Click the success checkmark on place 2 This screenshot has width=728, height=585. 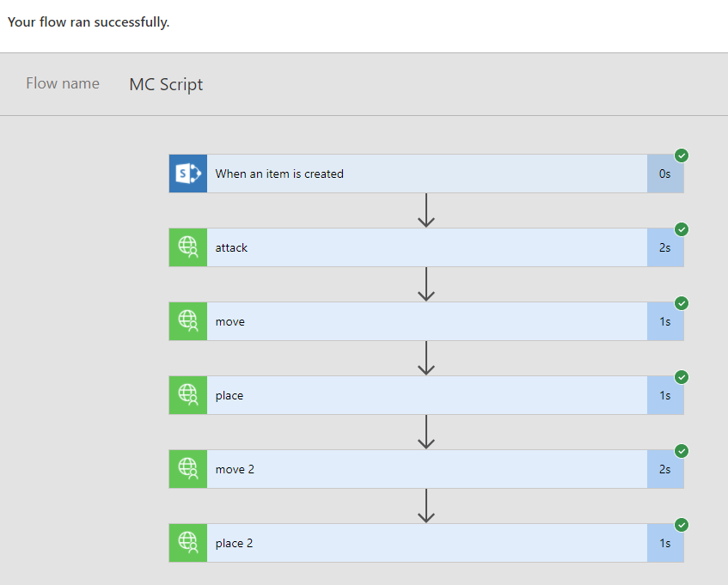(x=682, y=525)
